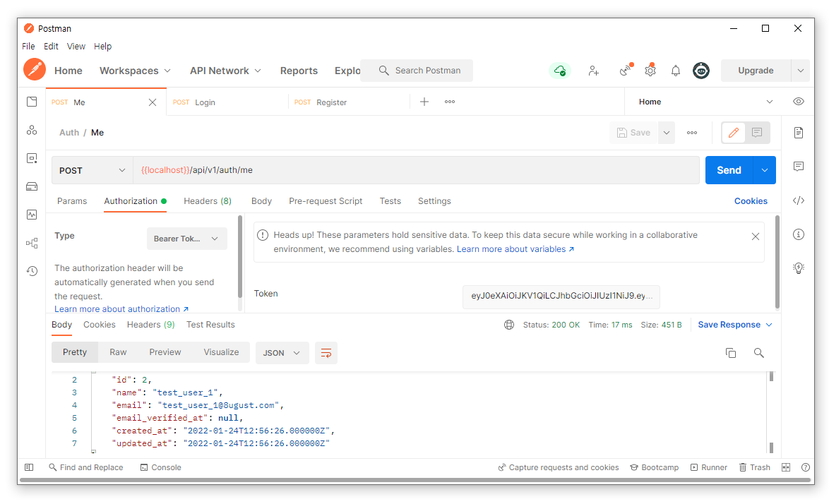Open the Help menu
Screen dimensions: 829x504
[102, 47]
